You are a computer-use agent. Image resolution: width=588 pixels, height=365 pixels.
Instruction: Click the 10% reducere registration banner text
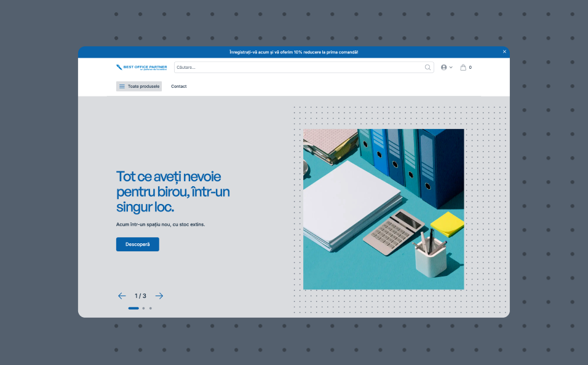(293, 52)
